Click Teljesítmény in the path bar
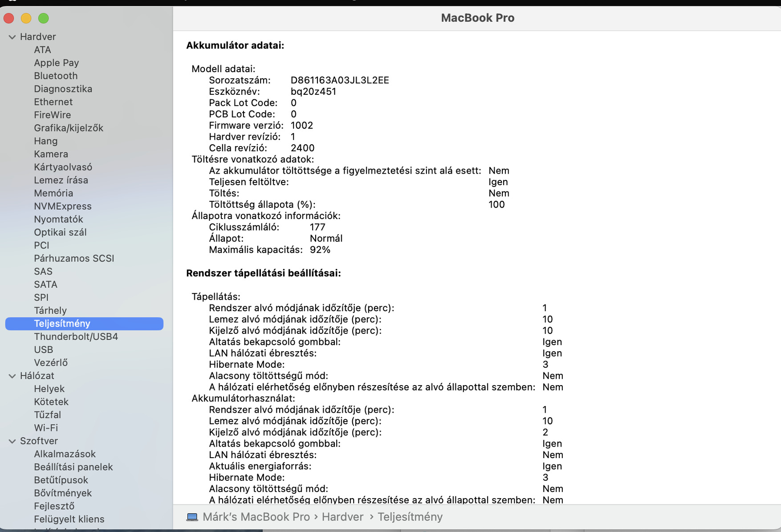 (x=410, y=517)
